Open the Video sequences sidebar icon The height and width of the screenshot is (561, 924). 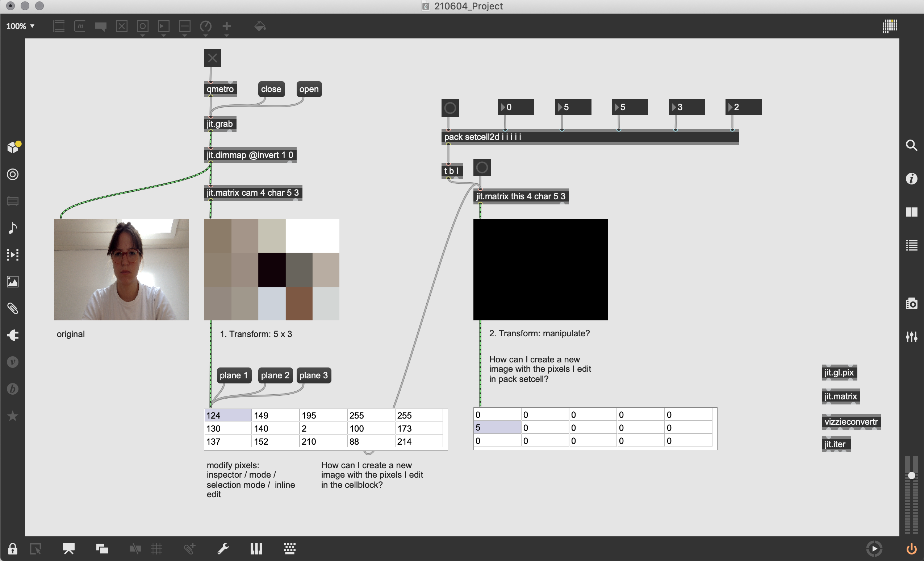pos(13,255)
